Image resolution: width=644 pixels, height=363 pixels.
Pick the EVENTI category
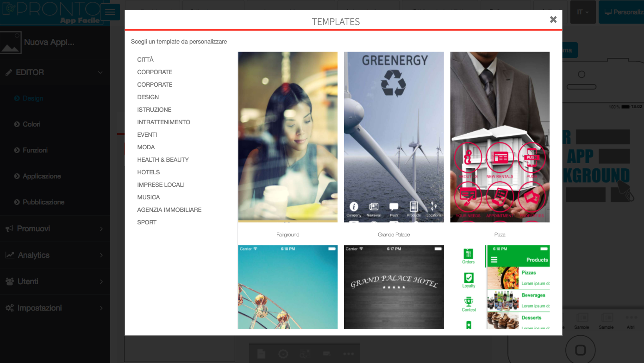tap(147, 135)
